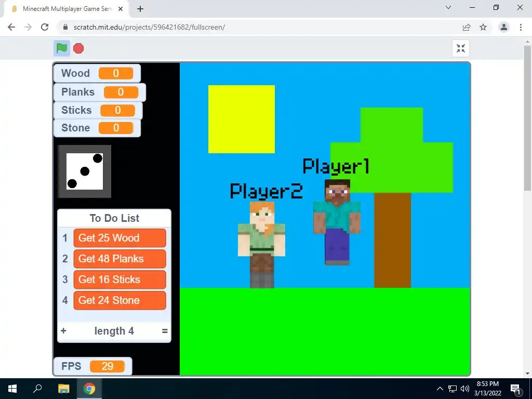Click the Stone variable value
Viewport: 532px width, 399px height.
click(116, 128)
